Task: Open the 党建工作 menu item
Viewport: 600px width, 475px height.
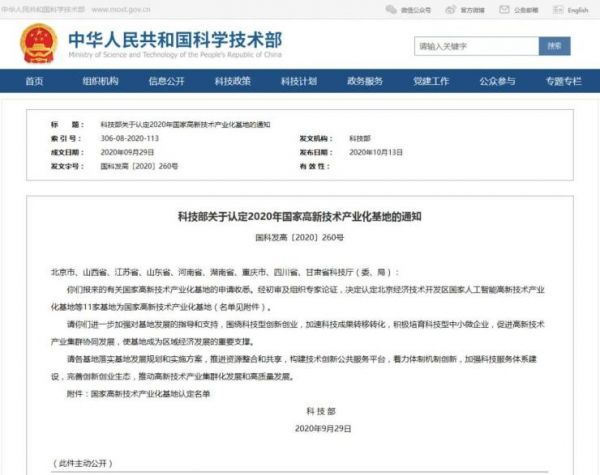Action: click(x=431, y=81)
